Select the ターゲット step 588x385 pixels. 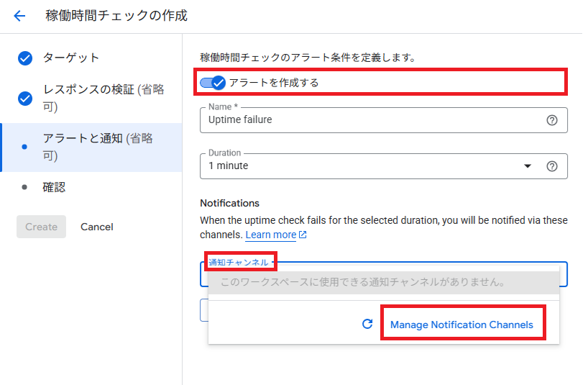pos(70,58)
